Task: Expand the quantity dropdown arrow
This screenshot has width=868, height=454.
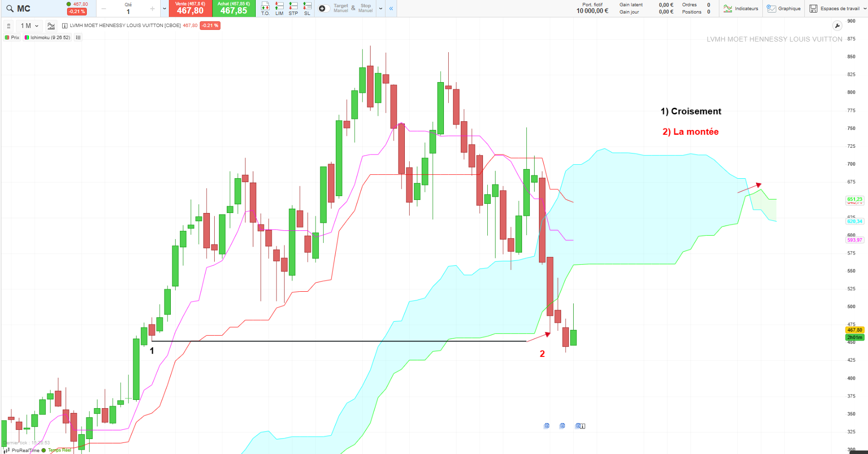Action: (x=165, y=8)
